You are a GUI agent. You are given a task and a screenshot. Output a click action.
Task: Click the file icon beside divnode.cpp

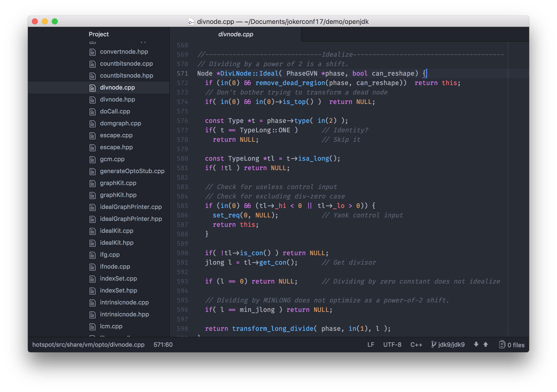[93, 88]
